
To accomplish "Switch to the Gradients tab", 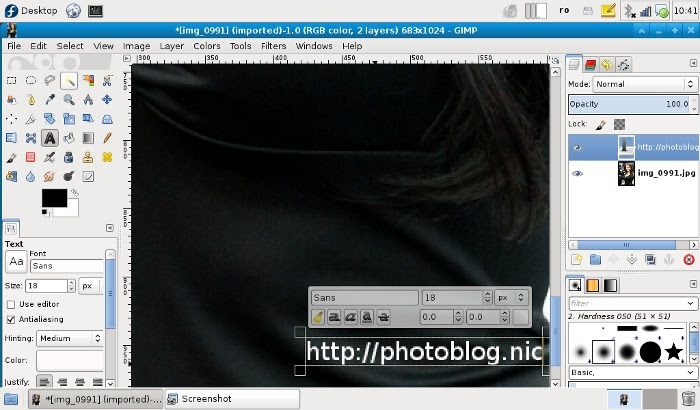I will tap(610, 285).
